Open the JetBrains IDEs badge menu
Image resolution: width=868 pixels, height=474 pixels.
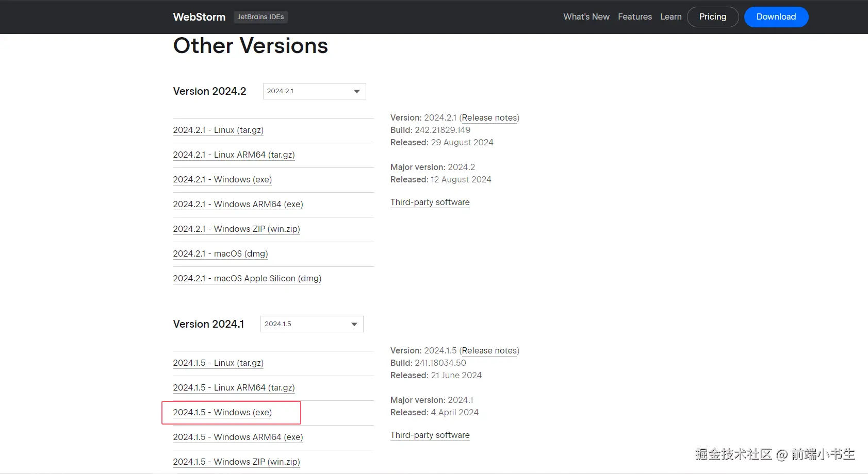click(260, 17)
